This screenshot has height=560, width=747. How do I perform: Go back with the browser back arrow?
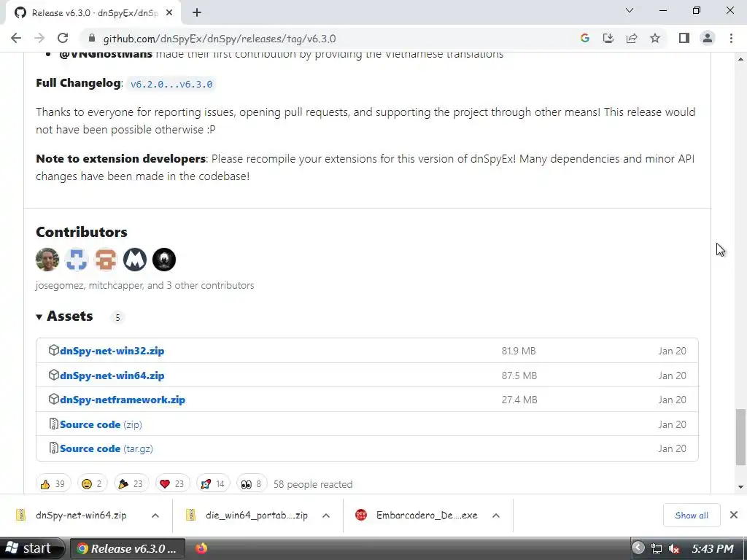16,38
